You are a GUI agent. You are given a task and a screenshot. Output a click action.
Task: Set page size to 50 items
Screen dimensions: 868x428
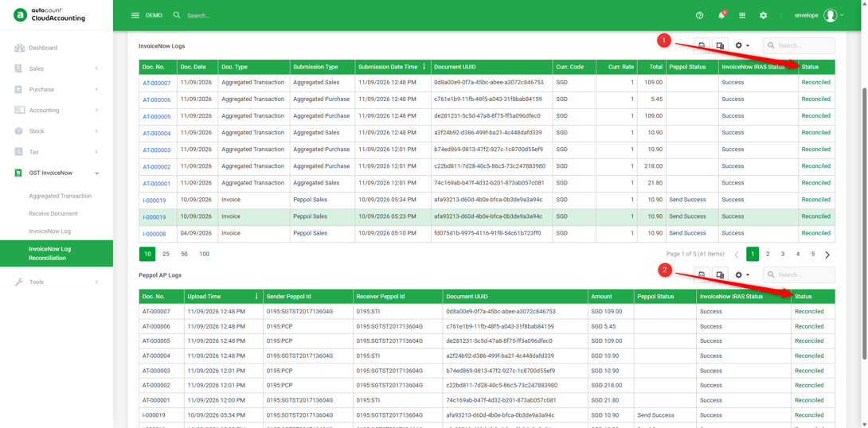click(x=184, y=254)
